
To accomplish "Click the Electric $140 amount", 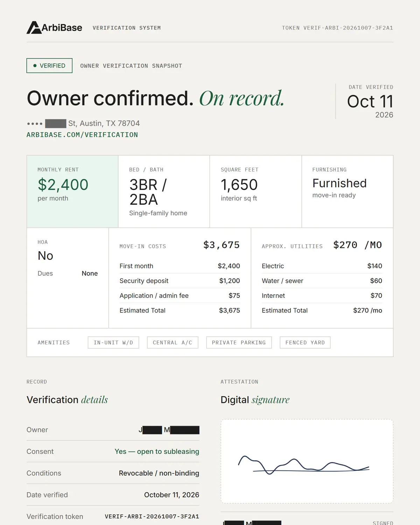I will [374, 266].
